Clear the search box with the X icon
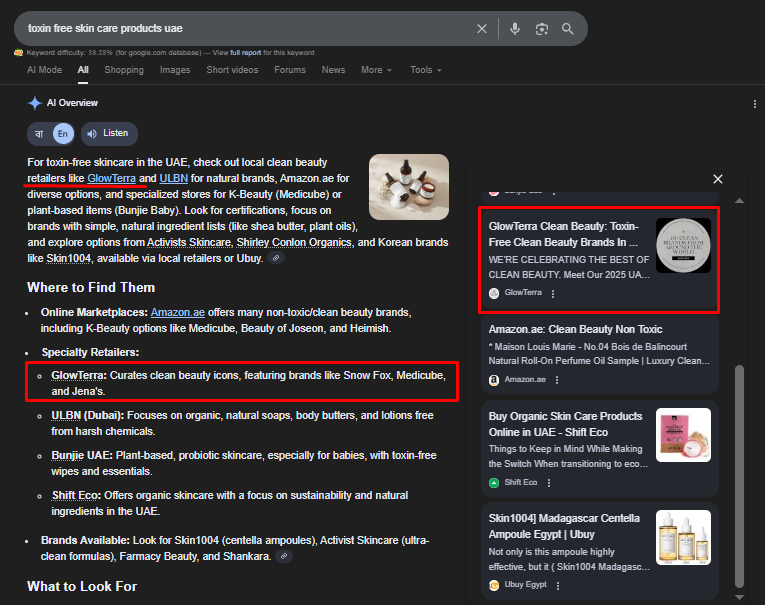Image resolution: width=765 pixels, height=605 pixels. tap(482, 29)
